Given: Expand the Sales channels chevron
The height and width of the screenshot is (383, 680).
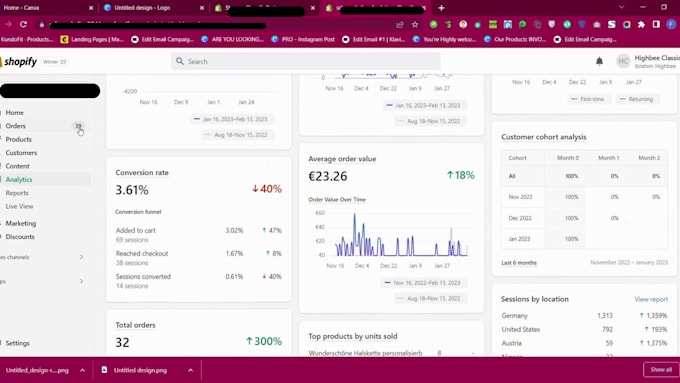Looking at the screenshot, I should point(81,257).
